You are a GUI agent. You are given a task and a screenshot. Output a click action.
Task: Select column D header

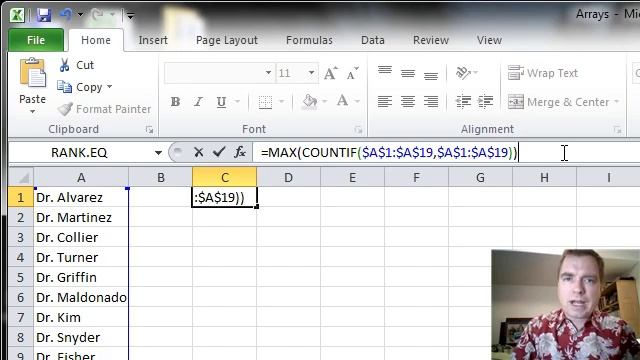click(289, 178)
